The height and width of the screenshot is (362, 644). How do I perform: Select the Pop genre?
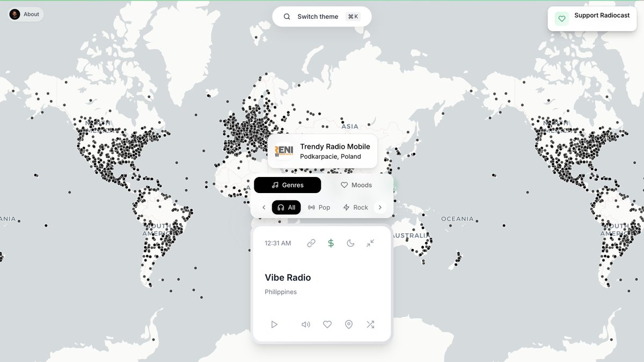pos(319,207)
